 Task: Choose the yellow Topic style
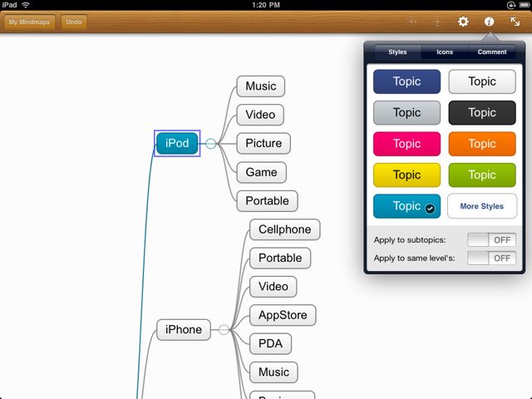click(x=406, y=175)
